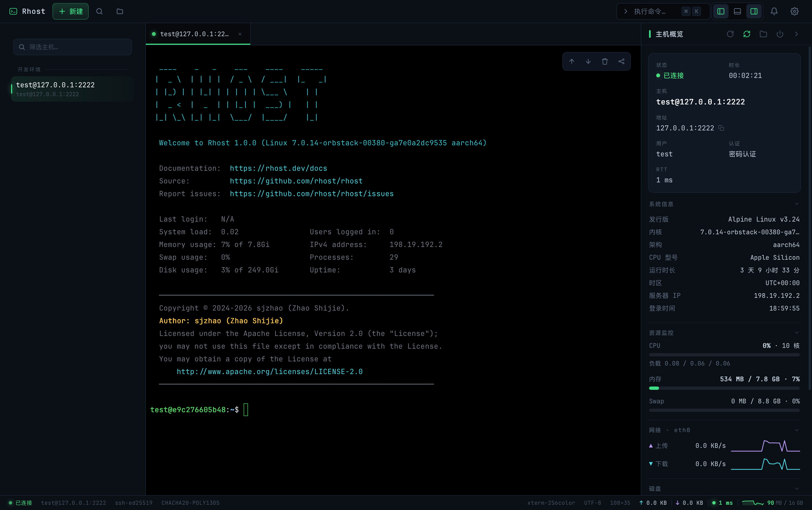Collapse the 网络 eth0 section
The height and width of the screenshot is (510, 812).
coord(797,430)
